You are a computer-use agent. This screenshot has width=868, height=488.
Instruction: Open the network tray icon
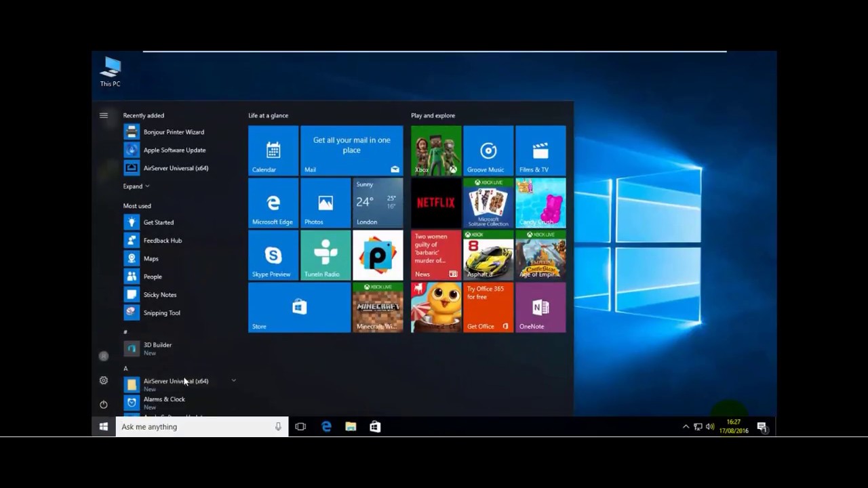pyautogui.click(x=698, y=427)
